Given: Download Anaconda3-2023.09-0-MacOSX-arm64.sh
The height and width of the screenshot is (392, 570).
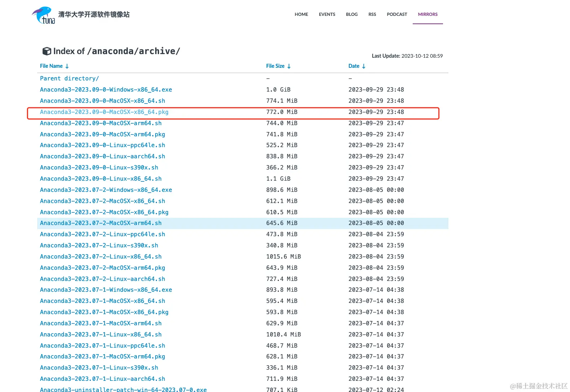Looking at the screenshot, I should [101, 123].
